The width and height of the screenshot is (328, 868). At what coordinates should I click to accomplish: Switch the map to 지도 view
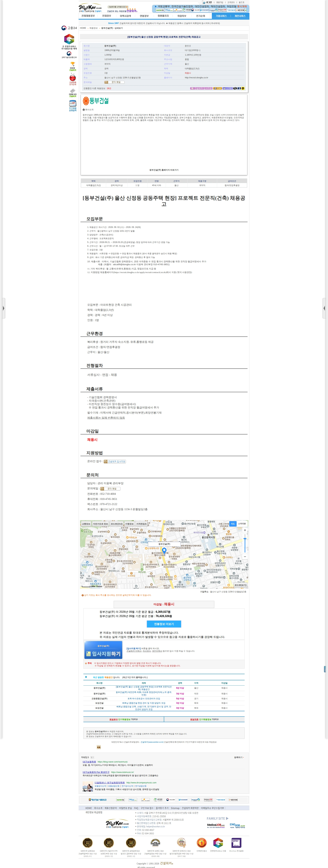[x=233, y=524]
